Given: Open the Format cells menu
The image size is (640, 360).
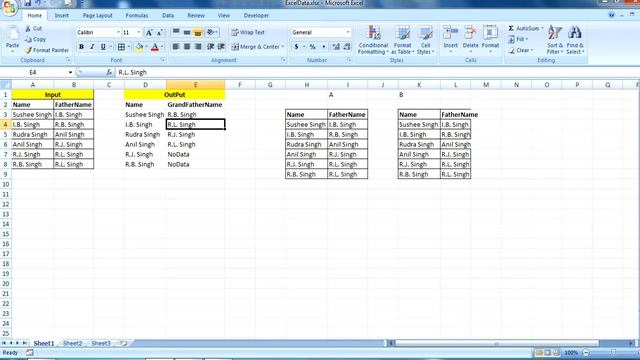Looking at the screenshot, I should (490, 40).
